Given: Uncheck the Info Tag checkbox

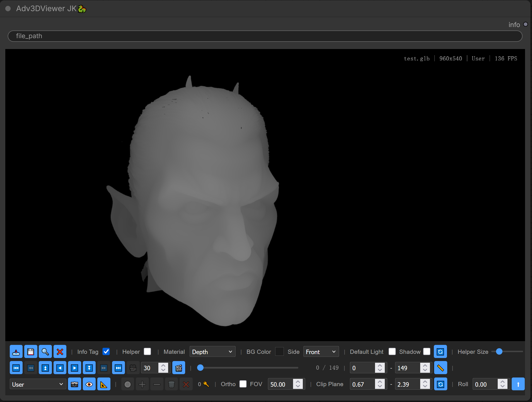Looking at the screenshot, I should click(106, 352).
